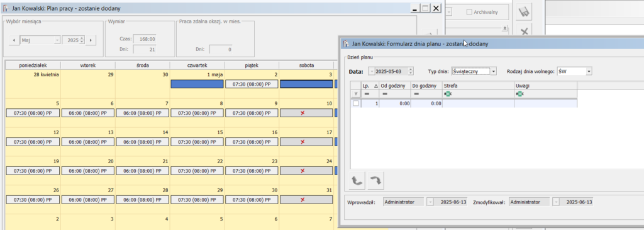Collapse panel using the double-chevron icon
The height and width of the screenshot is (230, 644).
pyautogui.click(x=504, y=28)
